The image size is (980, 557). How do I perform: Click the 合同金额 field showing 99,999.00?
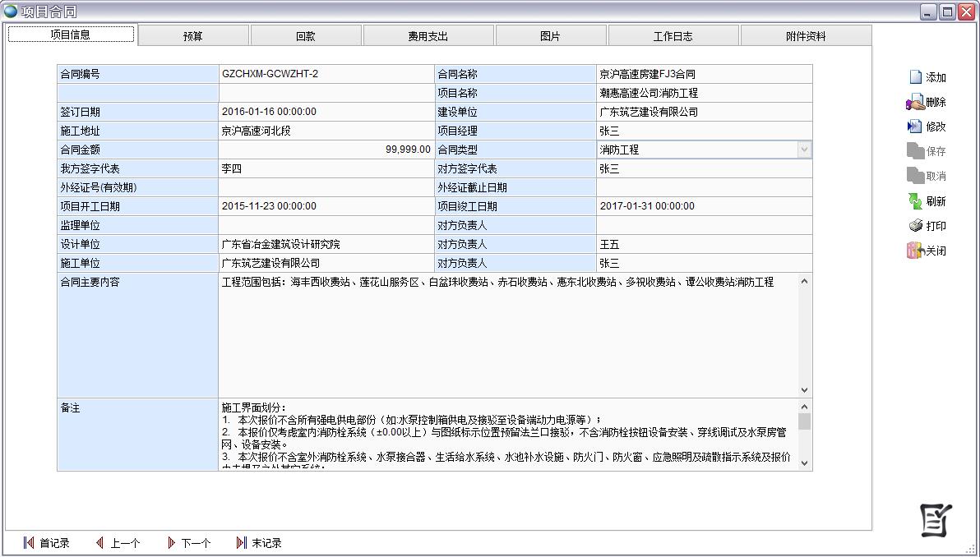(326, 150)
